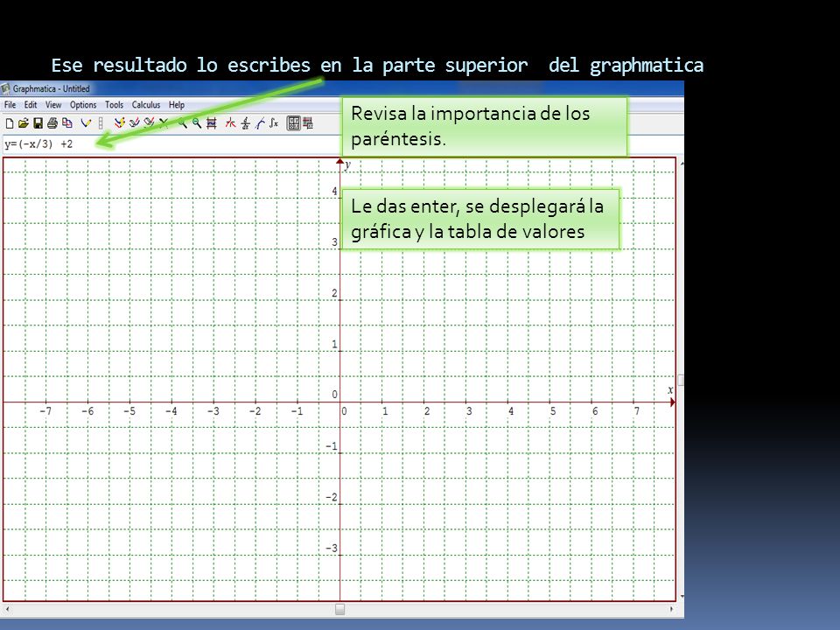Screen dimensions: 840x630
Task: Click the horizontal scrollbar right arrow
Action: (671, 609)
